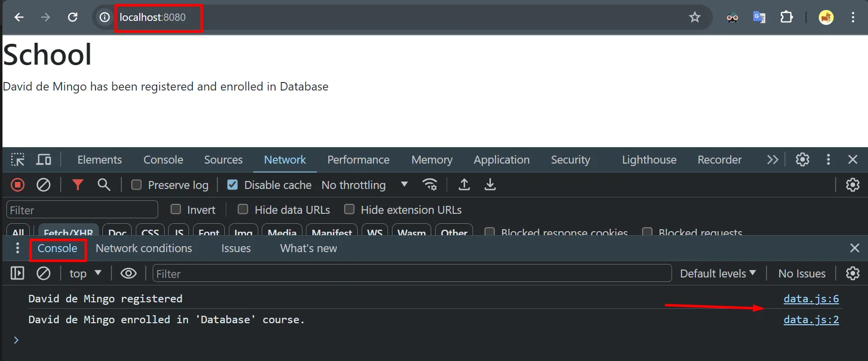Image resolution: width=868 pixels, height=361 pixels.
Task: Open network search magnifier
Action: pyautogui.click(x=103, y=185)
